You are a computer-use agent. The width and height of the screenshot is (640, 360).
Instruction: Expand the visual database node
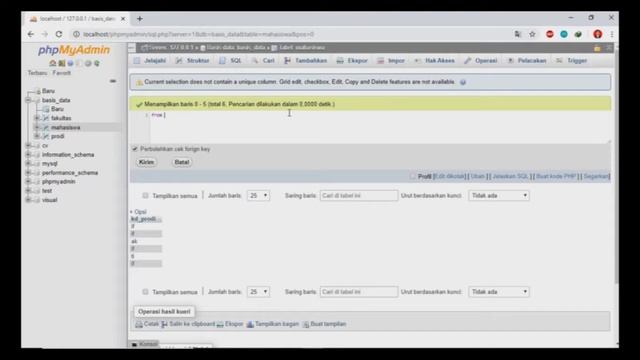(x=28, y=200)
